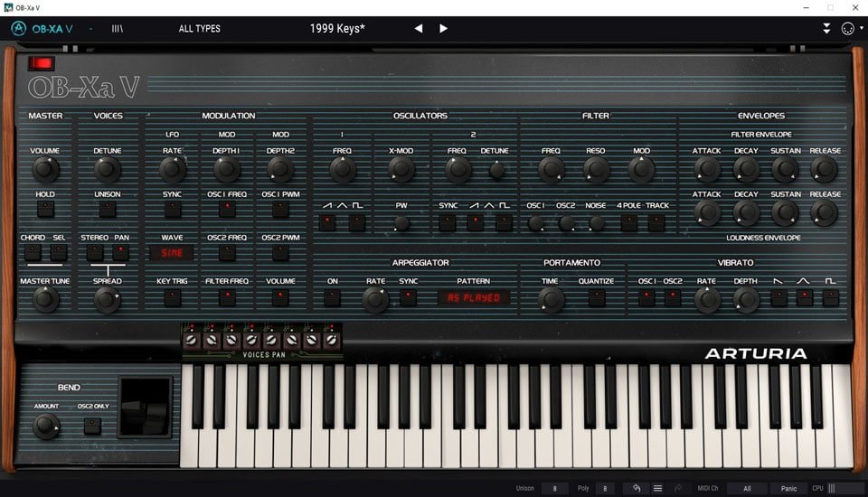Viewport: 868px width, 497px height.
Task: Click the portamento TIME knob
Action: (x=551, y=299)
